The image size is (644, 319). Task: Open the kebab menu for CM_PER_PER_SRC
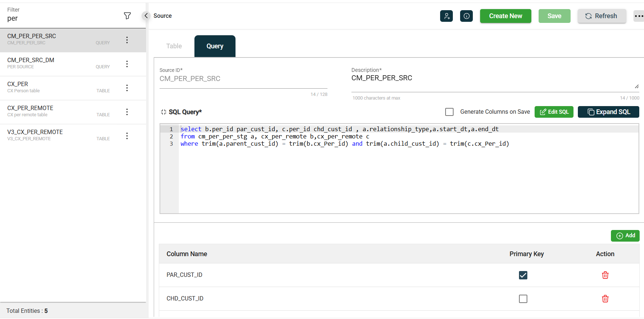pos(127,40)
